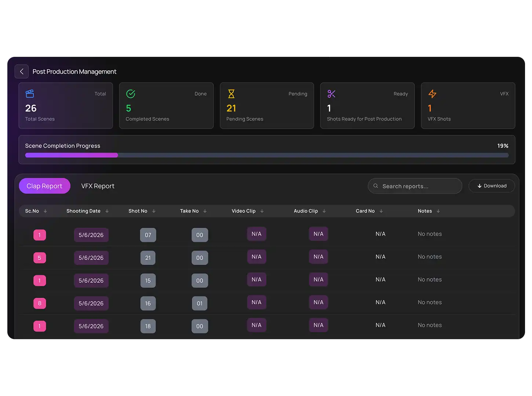Click shooting date in shot 07 row

click(x=91, y=235)
